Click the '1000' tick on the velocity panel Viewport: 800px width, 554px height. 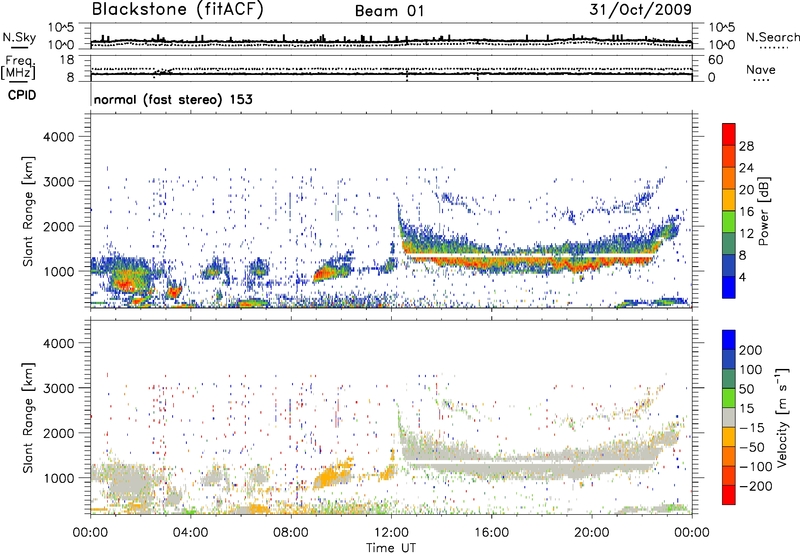58,478
